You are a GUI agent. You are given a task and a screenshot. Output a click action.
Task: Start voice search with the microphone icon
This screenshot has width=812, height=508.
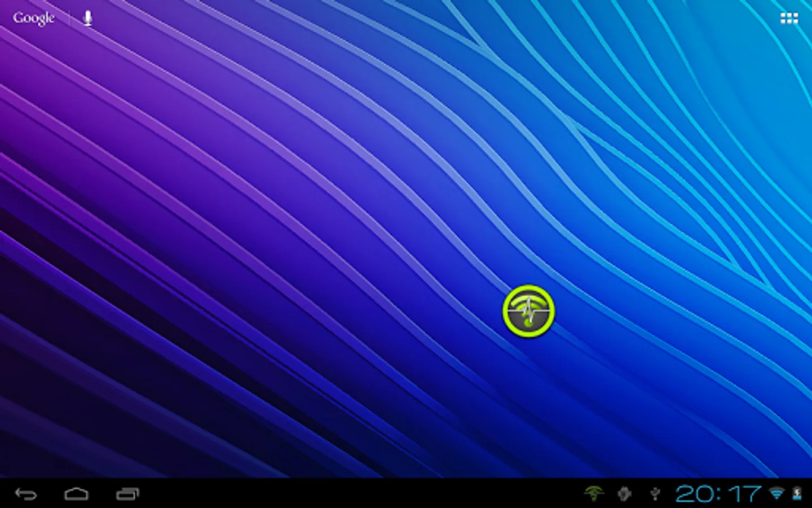[87, 18]
